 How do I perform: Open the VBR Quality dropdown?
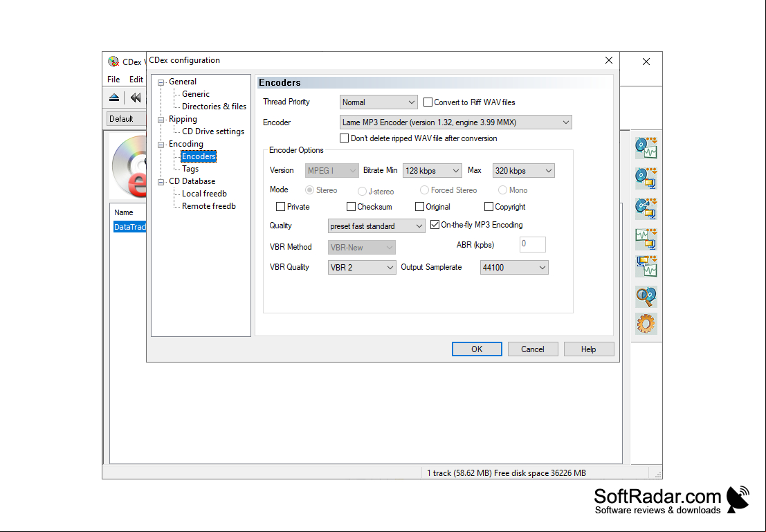click(x=361, y=267)
